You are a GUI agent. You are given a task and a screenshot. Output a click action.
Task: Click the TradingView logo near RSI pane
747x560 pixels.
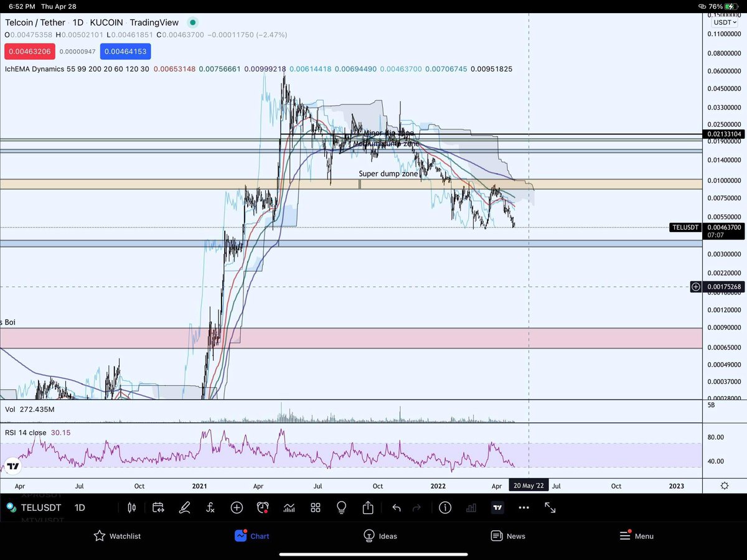pos(13,466)
